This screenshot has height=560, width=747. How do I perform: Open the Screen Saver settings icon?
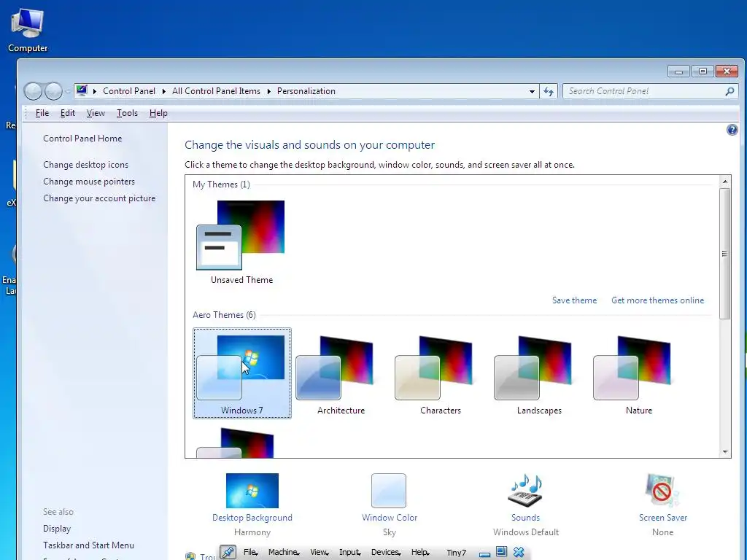click(662, 491)
